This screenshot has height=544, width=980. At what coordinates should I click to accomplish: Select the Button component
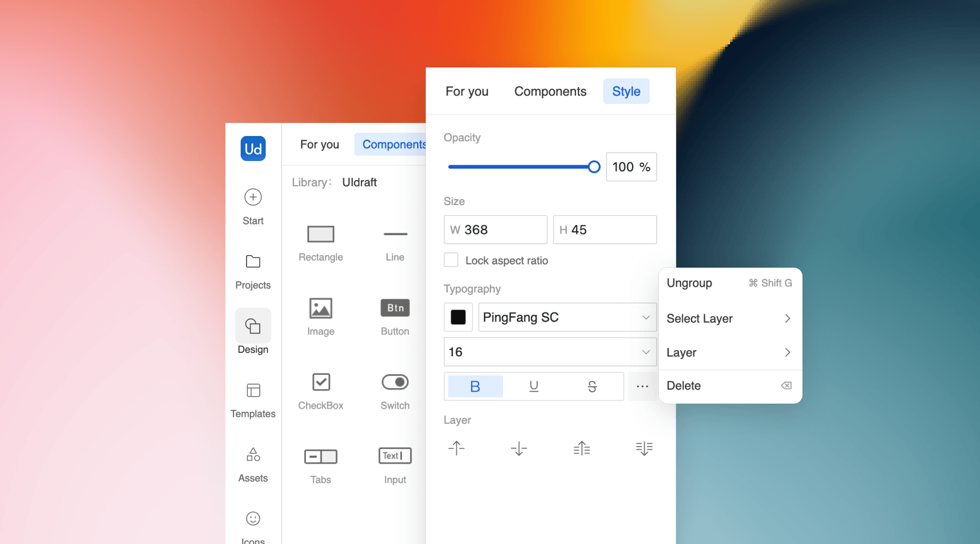[x=394, y=308]
